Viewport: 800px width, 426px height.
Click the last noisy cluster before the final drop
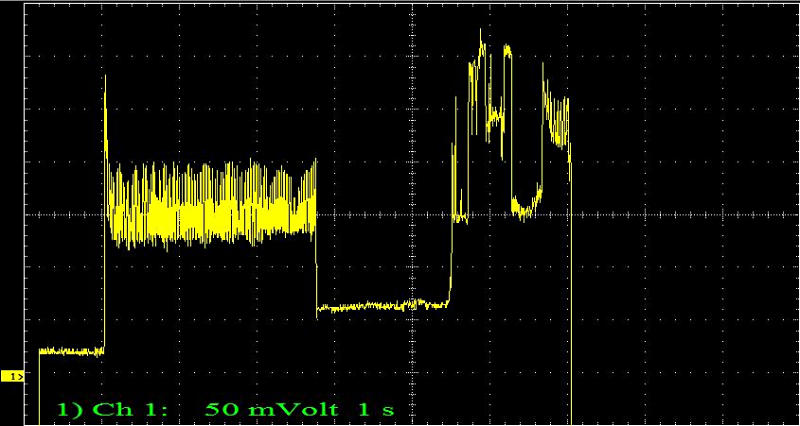[x=556, y=118]
